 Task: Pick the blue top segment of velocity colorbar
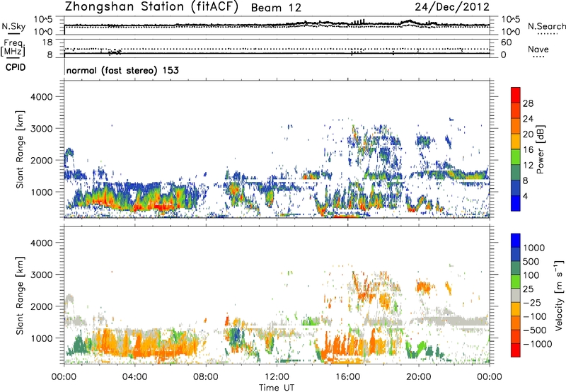point(516,241)
